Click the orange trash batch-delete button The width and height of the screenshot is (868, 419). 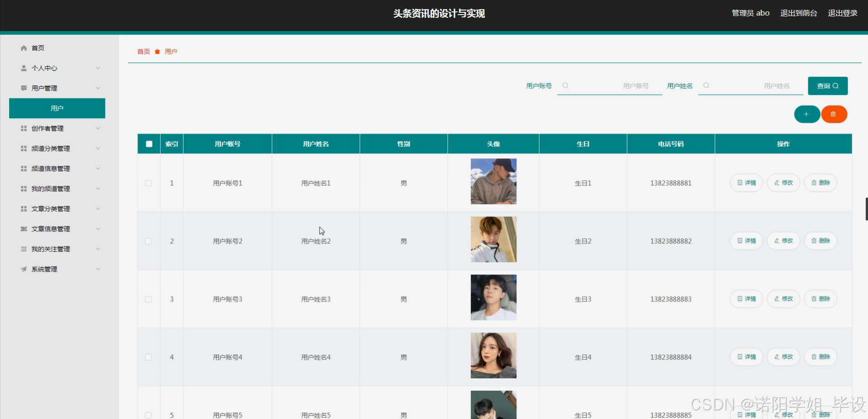[834, 114]
